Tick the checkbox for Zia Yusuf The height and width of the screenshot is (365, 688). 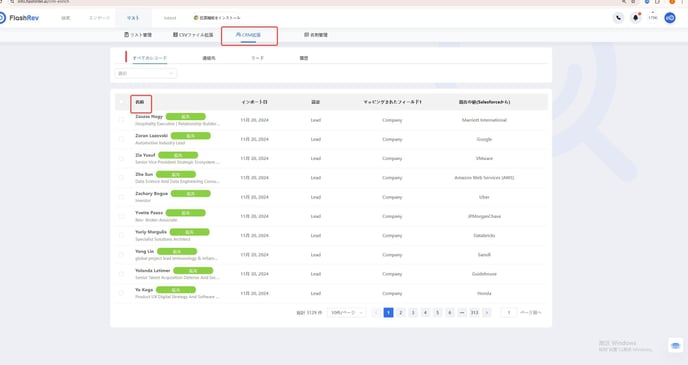pos(122,158)
